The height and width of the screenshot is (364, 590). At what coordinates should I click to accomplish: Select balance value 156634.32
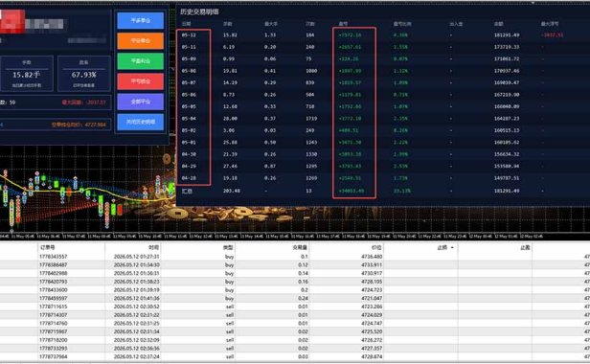click(507, 154)
